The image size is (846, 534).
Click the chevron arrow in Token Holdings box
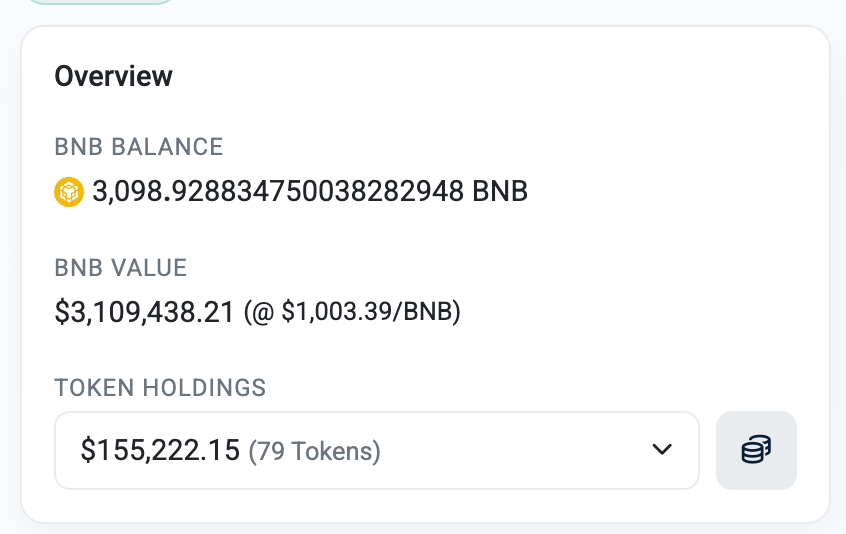661,450
